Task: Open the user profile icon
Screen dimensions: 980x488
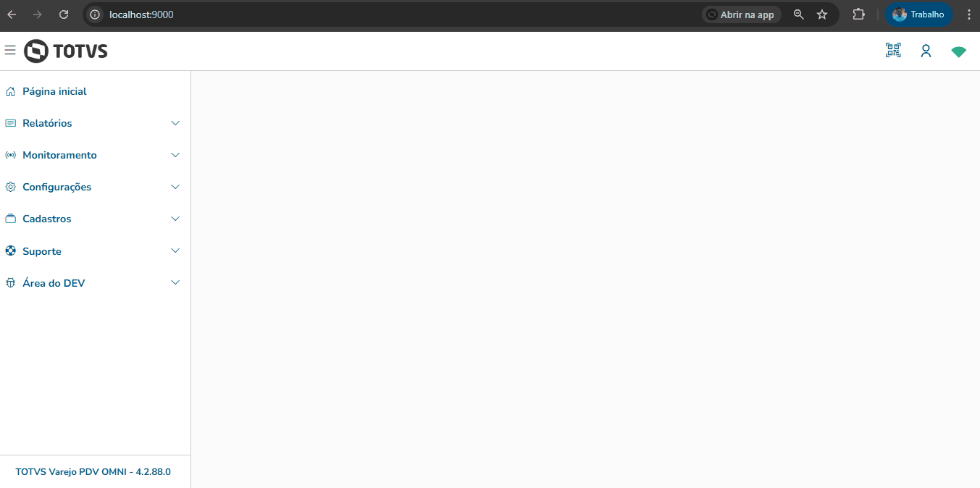Action: pyautogui.click(x=926, y=51)
